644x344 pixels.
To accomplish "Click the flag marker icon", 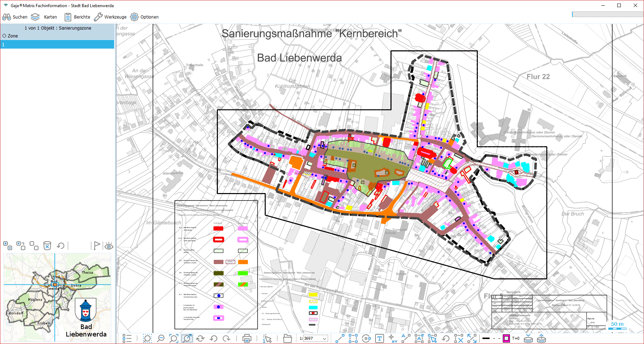I will (x=96, y=246).
